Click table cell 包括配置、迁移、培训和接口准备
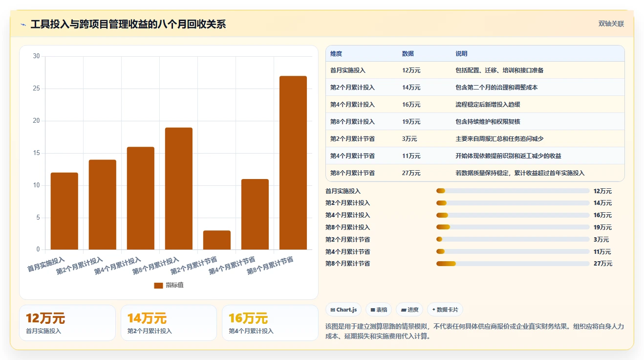 click(x=499, y=70)
